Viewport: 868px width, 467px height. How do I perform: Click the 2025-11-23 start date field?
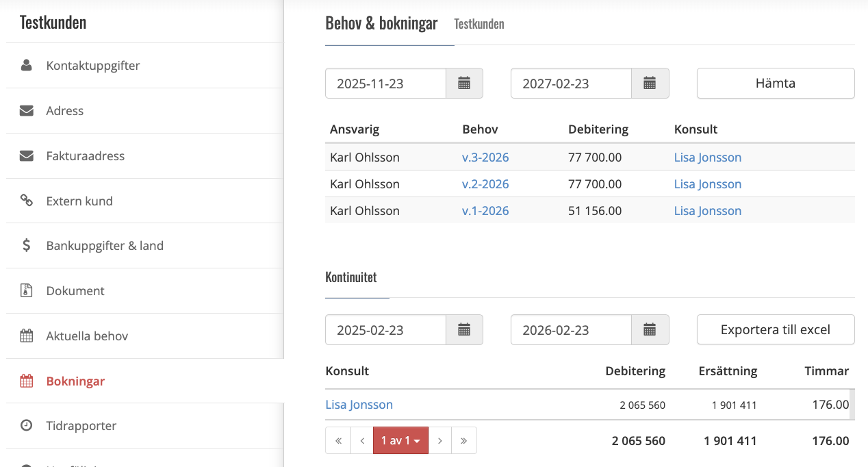point(385,84)
